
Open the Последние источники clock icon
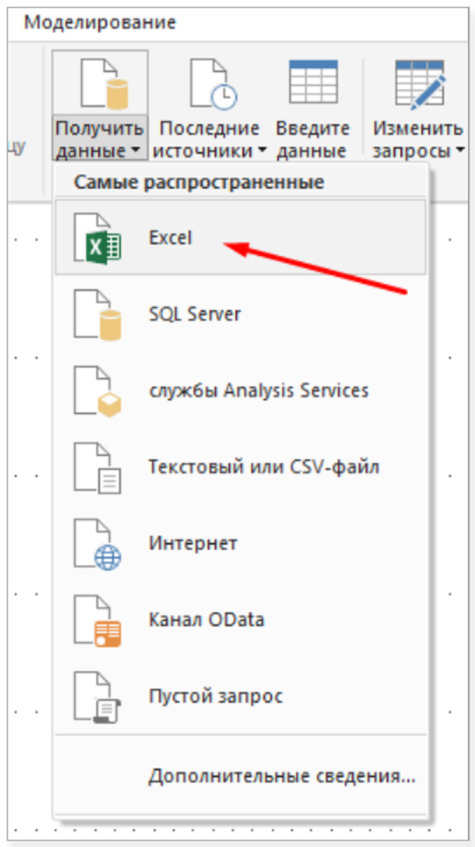tap(213, 83)
